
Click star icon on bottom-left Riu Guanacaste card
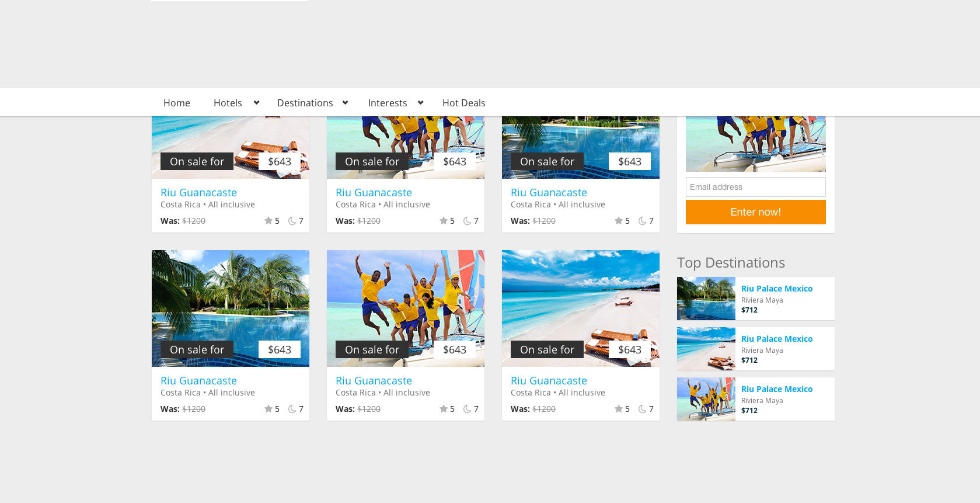point(268,409)
